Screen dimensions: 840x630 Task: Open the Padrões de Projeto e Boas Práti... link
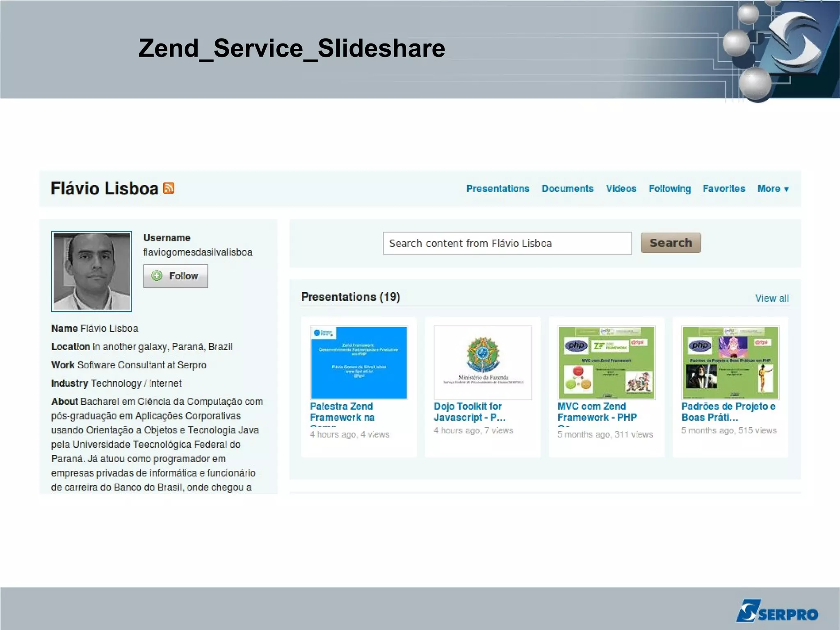click(x=728, y=412)
